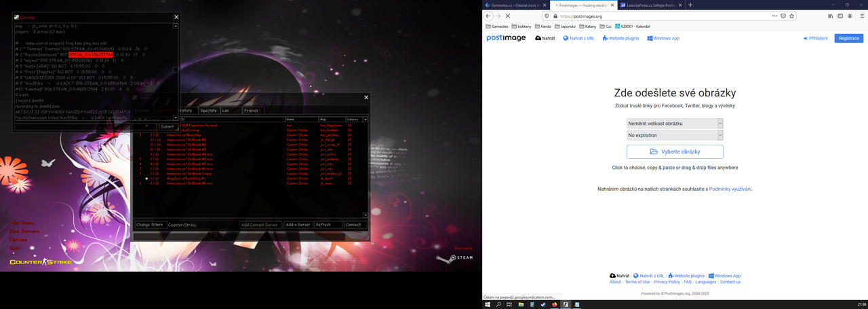Open taskbar search magnifier
Screen dimensions: 868x309
click(498, 304)
